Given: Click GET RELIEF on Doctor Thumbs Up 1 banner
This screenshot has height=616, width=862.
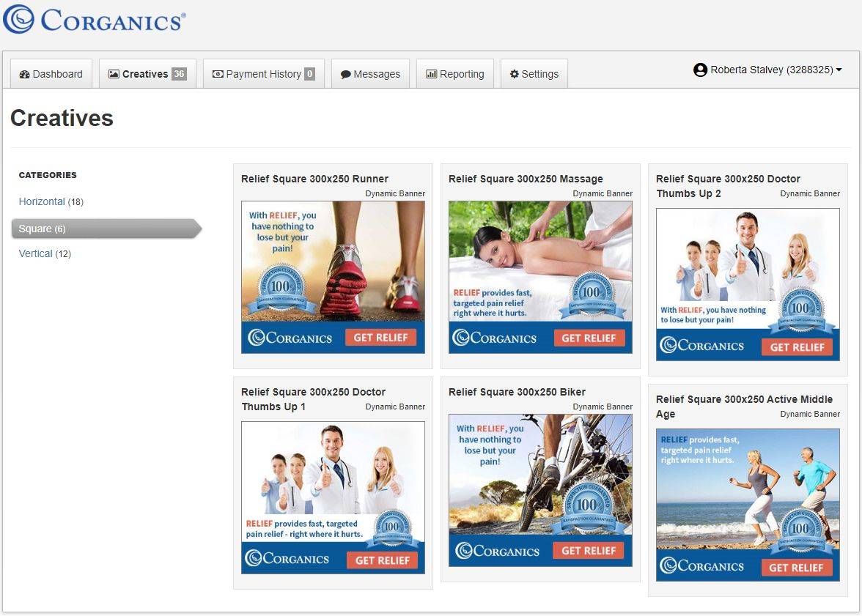Looking at the screenshot, I should (x=383, y=560).
